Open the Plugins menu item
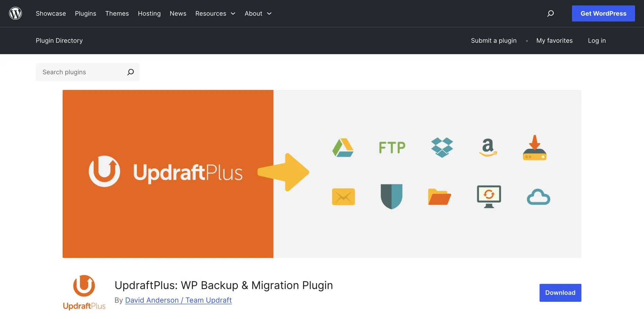The image size is (644, 319). coord(86,14)
